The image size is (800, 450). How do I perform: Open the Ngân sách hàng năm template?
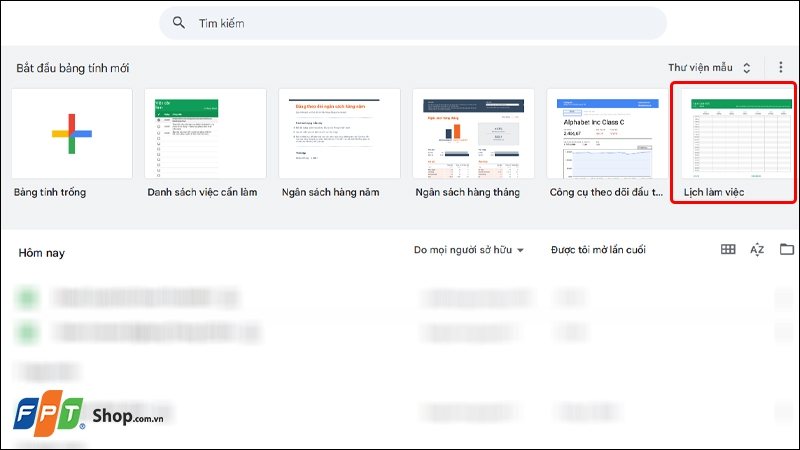(x=339, y=134)
